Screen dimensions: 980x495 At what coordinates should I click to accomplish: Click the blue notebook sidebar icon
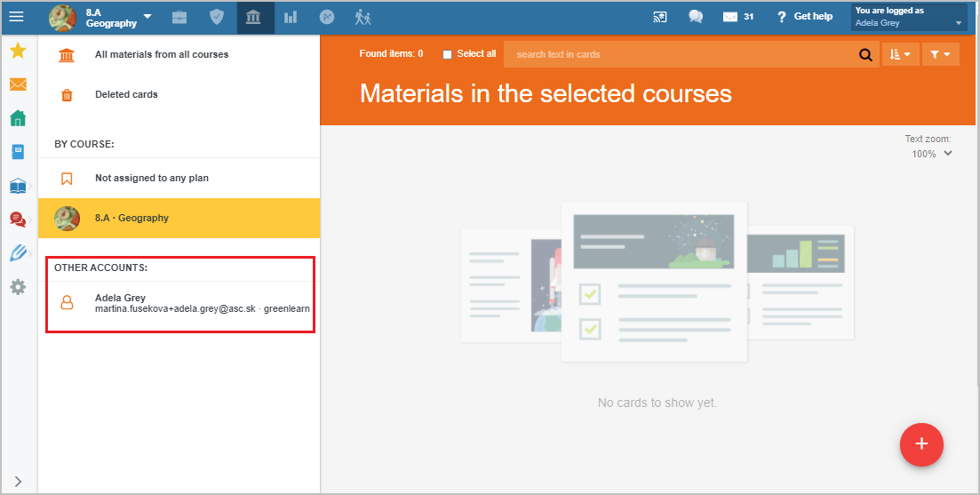pyautogui.click(x=18, y=151)
